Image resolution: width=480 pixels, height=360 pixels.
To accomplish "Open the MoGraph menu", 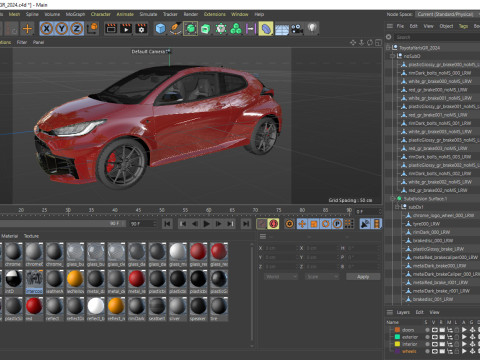I will [x=75, y=14].
